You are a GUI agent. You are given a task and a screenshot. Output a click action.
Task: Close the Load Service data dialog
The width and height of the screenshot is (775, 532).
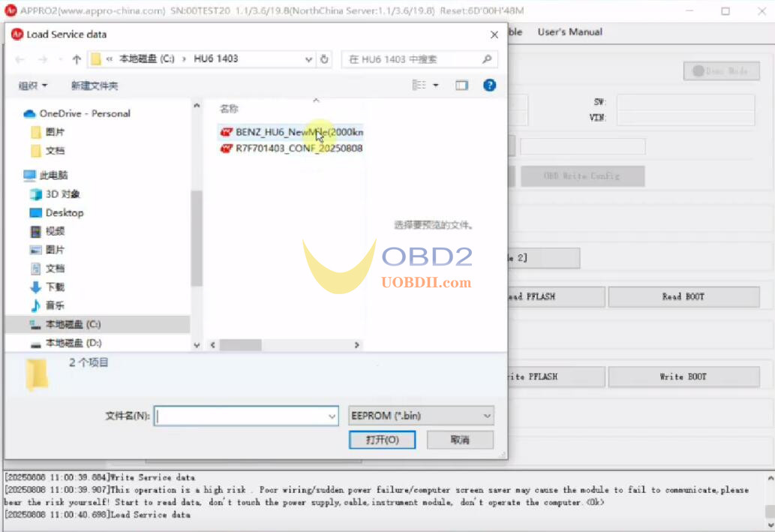pos(494,35)
